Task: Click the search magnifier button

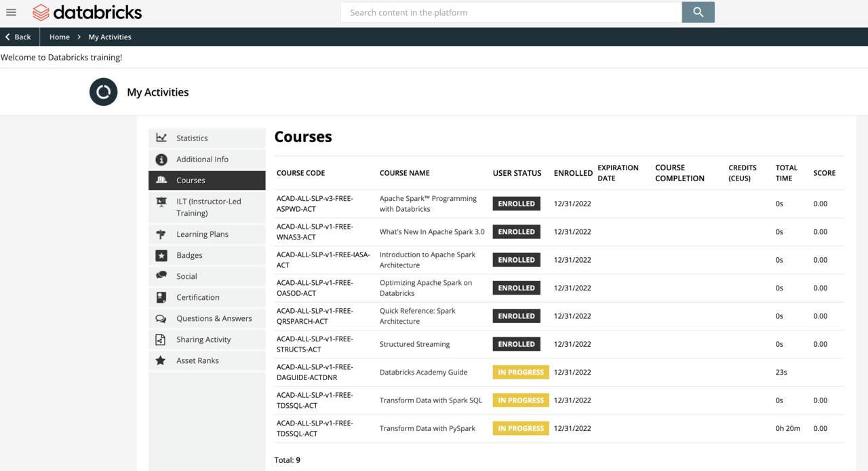Action: [x=698, y=12]
